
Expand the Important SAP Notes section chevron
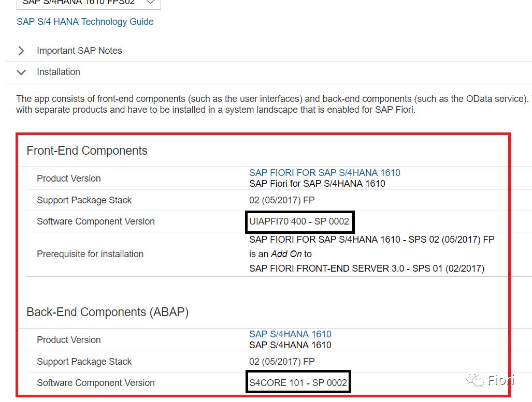click(21, 51)
